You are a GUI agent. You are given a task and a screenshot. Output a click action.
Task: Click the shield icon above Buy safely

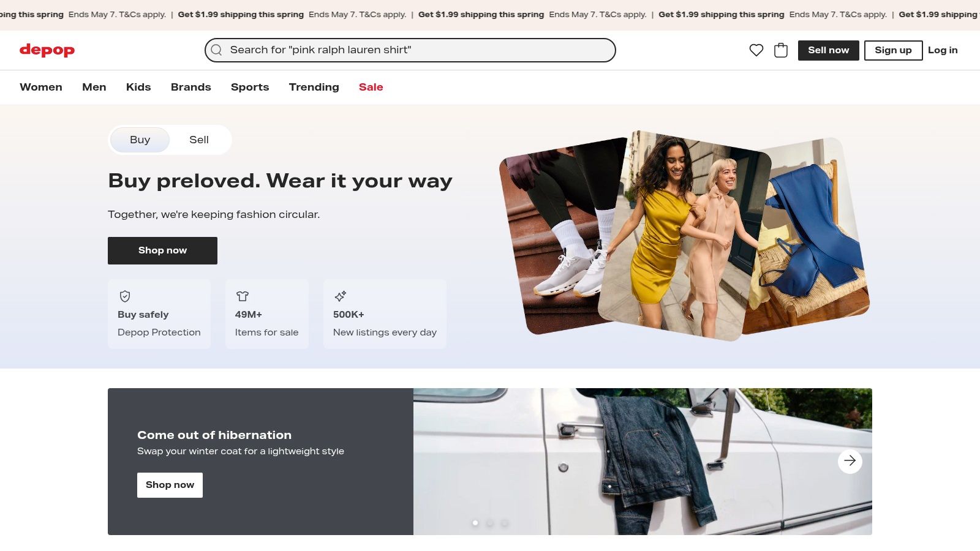(125, 296)
